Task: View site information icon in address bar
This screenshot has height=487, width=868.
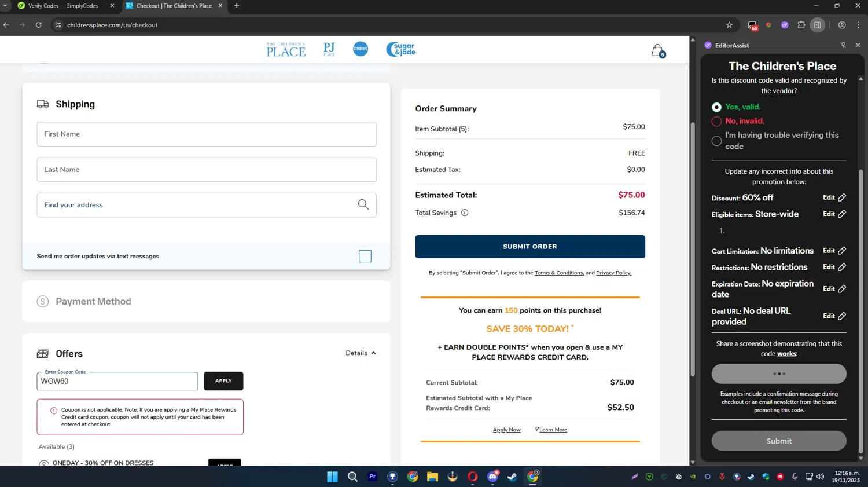Action: click(x=58, y=25)
